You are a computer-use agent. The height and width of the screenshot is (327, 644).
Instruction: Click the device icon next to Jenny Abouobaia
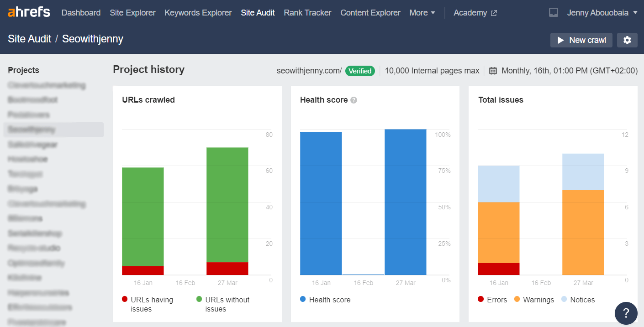click(x=553, y=12)
